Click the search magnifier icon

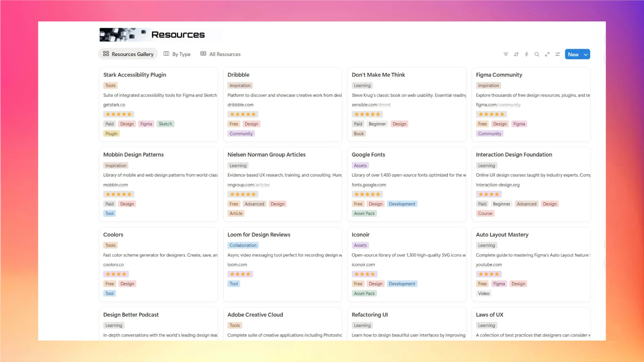[x=537, y=54]
